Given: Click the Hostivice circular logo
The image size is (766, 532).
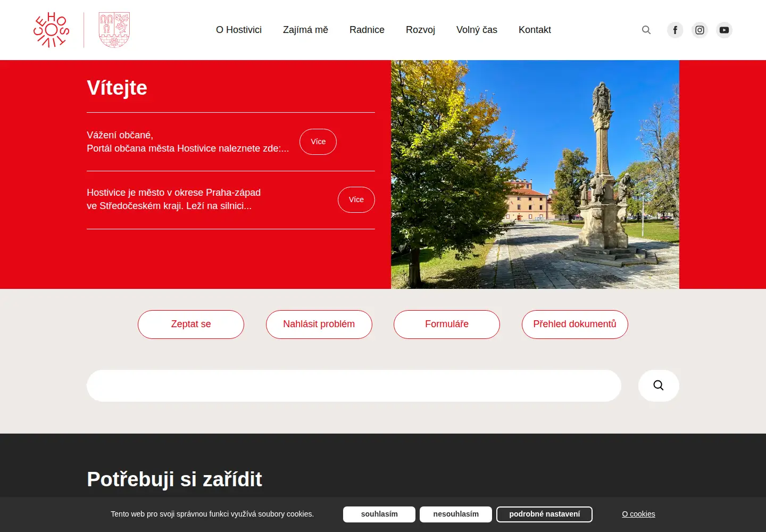Looking at the screenshot, I should pyautogui.click(x=51, y=30).
